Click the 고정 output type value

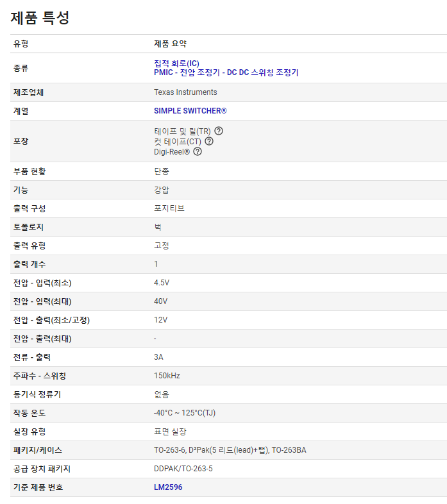(x=162, y=246)
